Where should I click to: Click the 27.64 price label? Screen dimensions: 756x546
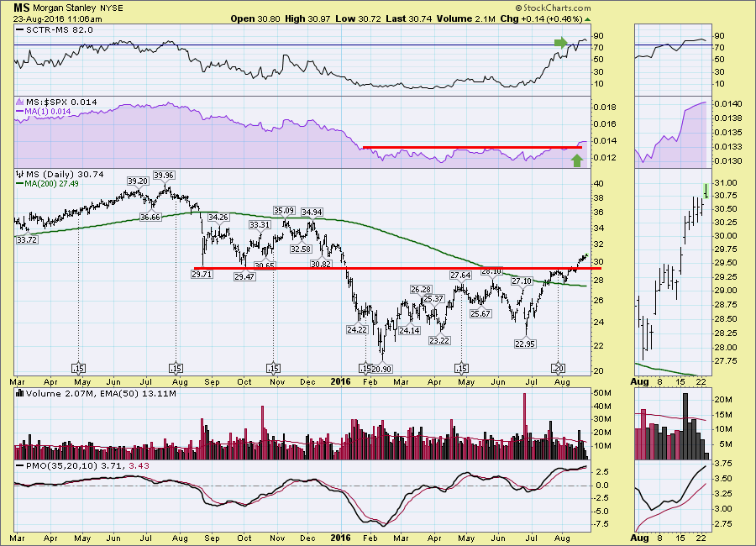(460, 275)
